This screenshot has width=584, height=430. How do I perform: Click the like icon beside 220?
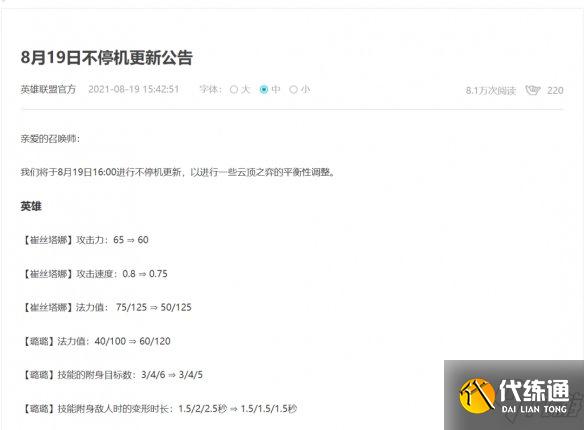533,90
